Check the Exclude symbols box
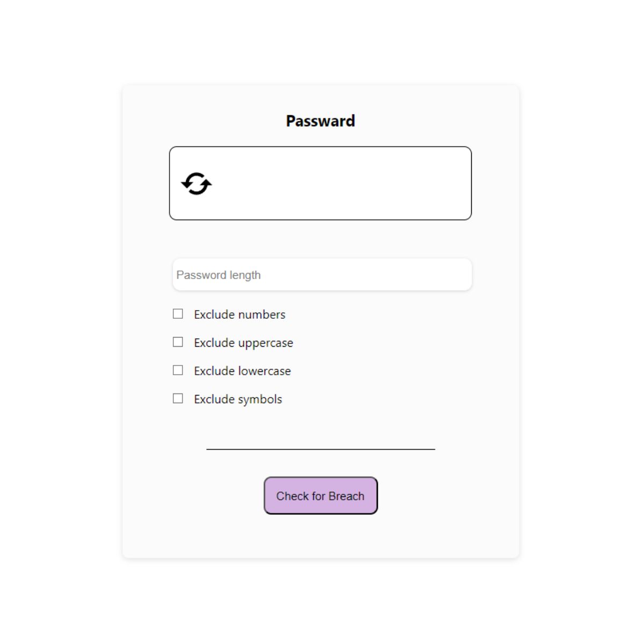644x644 pixels. click(178, 398)
